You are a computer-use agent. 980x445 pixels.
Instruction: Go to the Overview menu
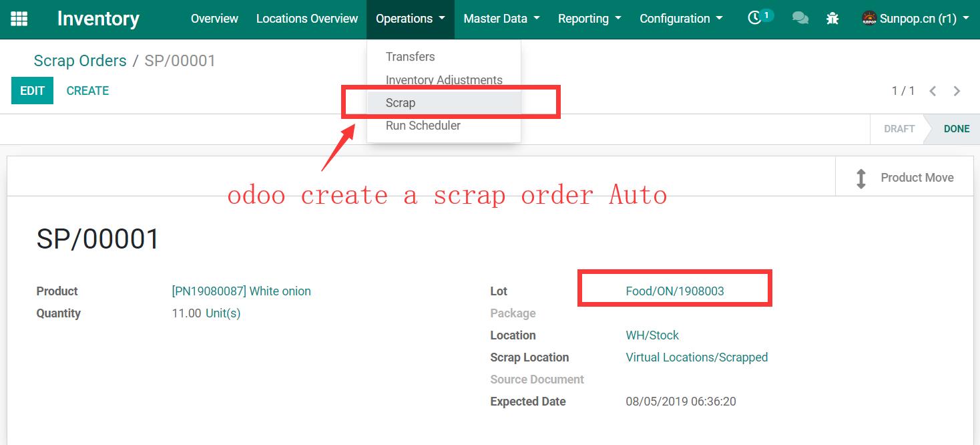(214, 19)
